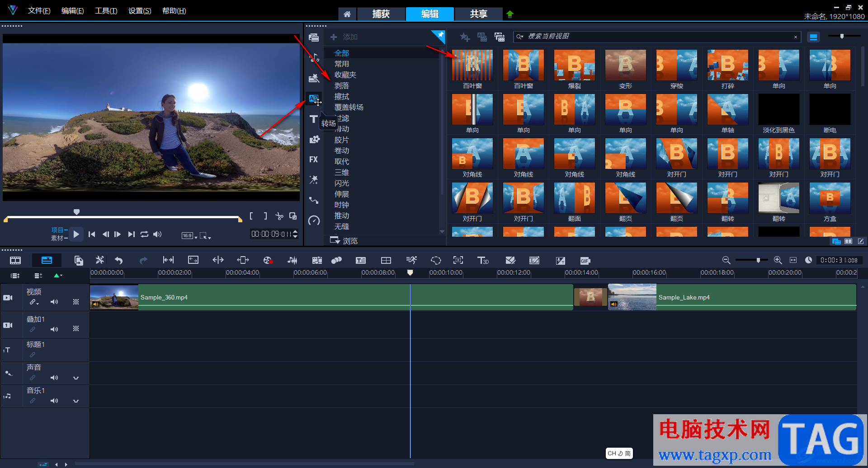Screen dimensions: 868x468
Task: Mute the 叠加1 overlay track
Action: click(54, 329)
